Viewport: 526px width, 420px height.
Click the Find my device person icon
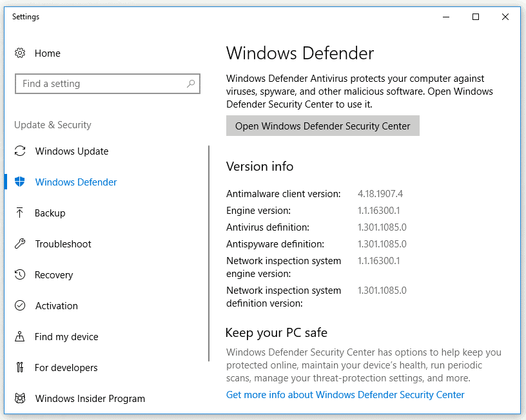(x=20, y=336)
